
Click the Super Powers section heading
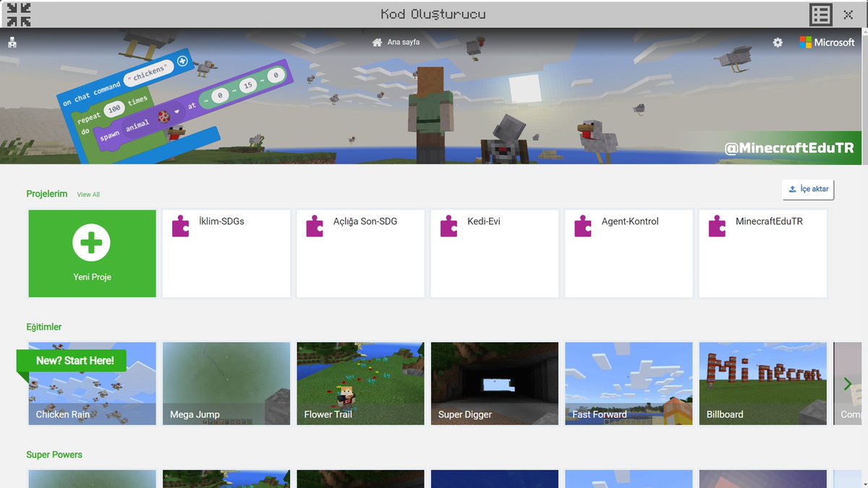point(54,455)
